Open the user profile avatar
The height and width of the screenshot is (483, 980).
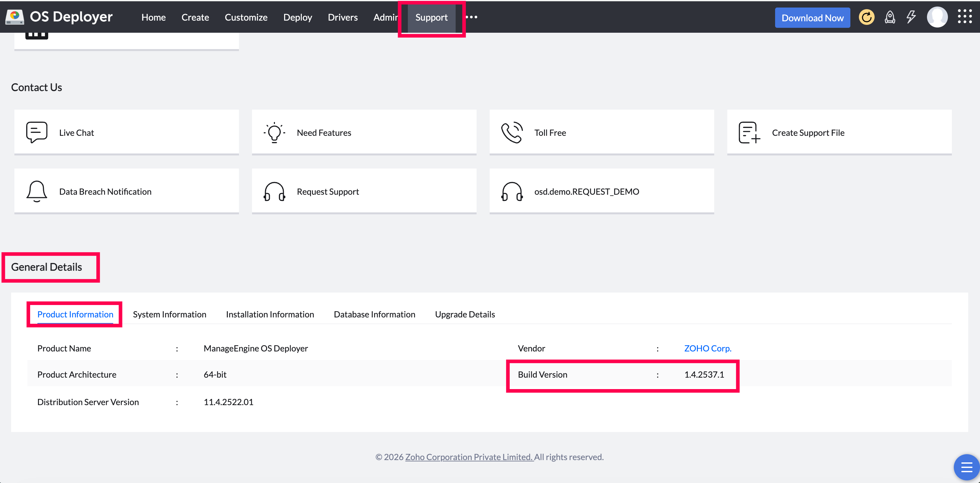pyautogui.click(x=937, y=17)
